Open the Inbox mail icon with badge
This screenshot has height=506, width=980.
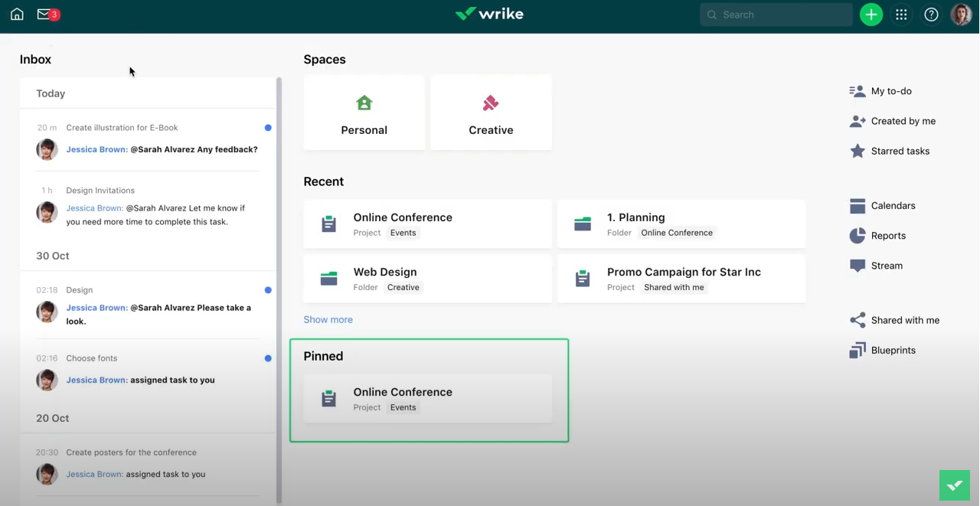tap(47, 15)
